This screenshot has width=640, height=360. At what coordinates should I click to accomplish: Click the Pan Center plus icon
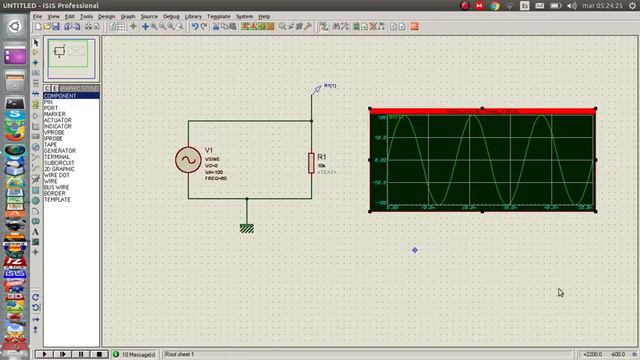coord(145,27)
